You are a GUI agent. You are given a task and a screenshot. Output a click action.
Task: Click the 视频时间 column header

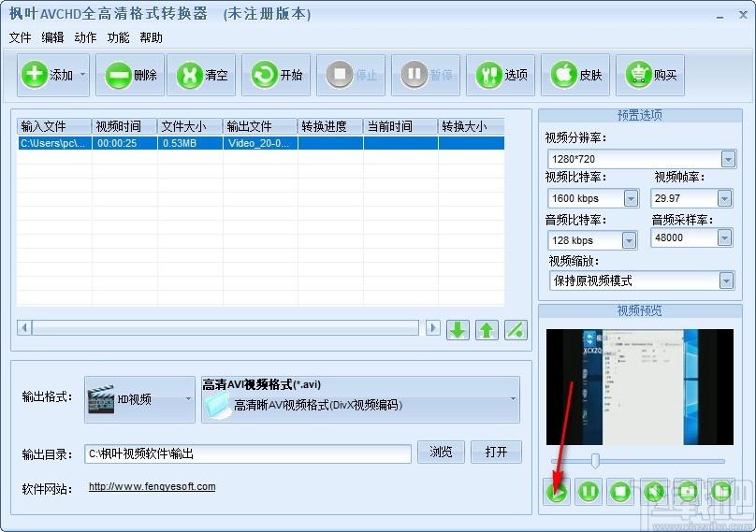[124, 126]
